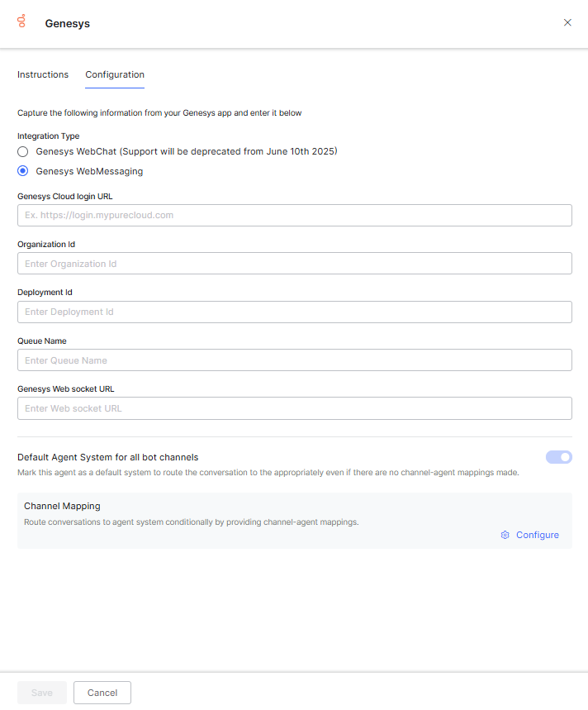Click the gear icon beside Configure

click(x=505, y=535)
